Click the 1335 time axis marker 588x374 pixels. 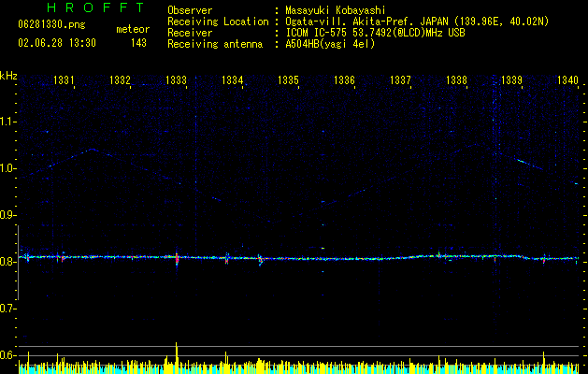(x=288, y=80)
